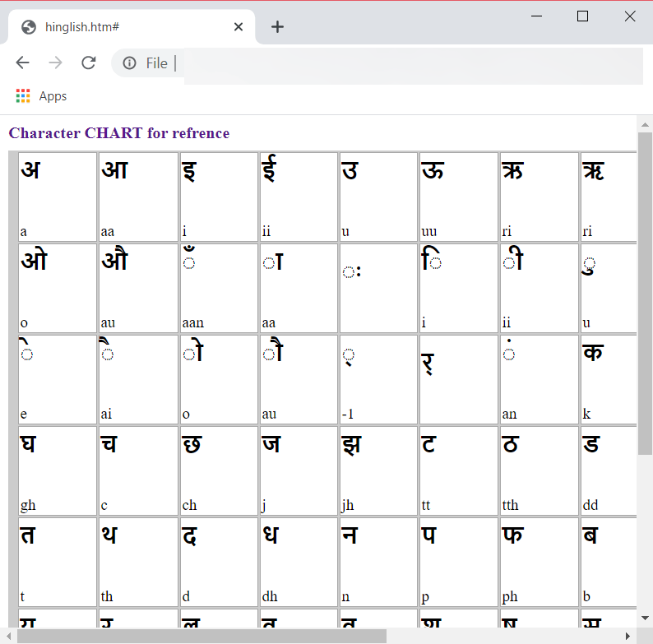Click the browser forward arrow
This screenshot has height=644, width=653.
click(55, 63)
